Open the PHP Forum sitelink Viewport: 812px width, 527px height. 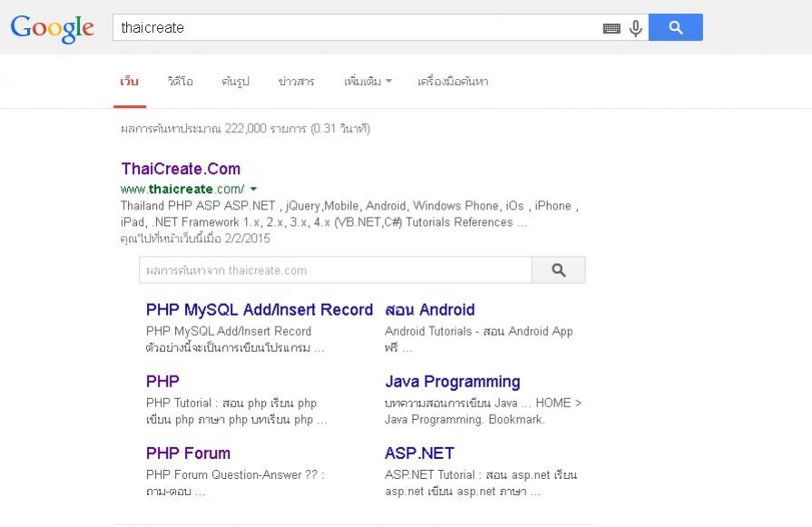188,453
